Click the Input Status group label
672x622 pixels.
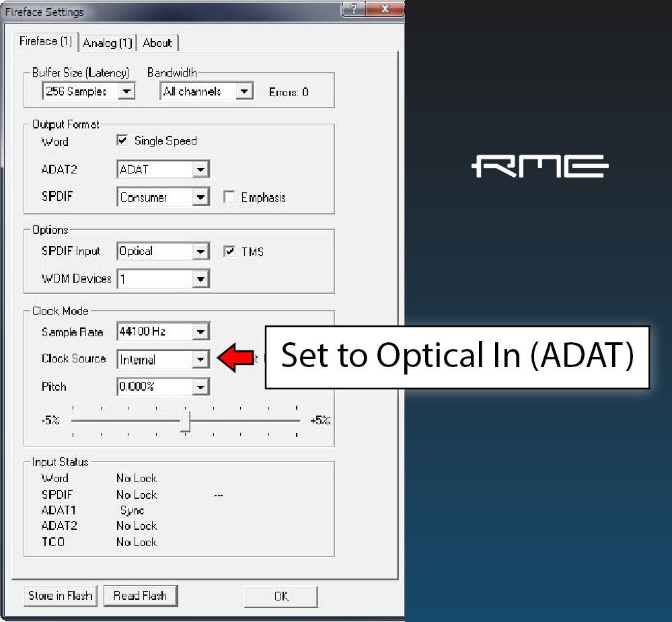[60, 462]
